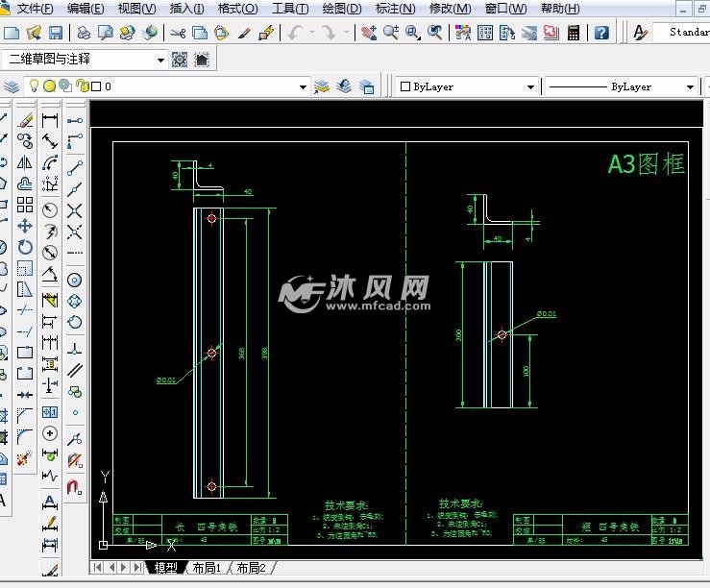Toggle viewport freeze icon for layer 0
The image size is (710, 588).
tap(65, 86)
